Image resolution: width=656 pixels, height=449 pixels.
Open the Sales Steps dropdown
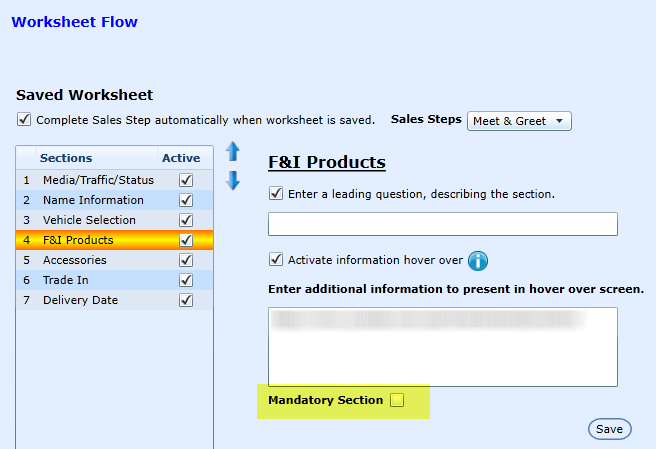[x=519, y=121]
